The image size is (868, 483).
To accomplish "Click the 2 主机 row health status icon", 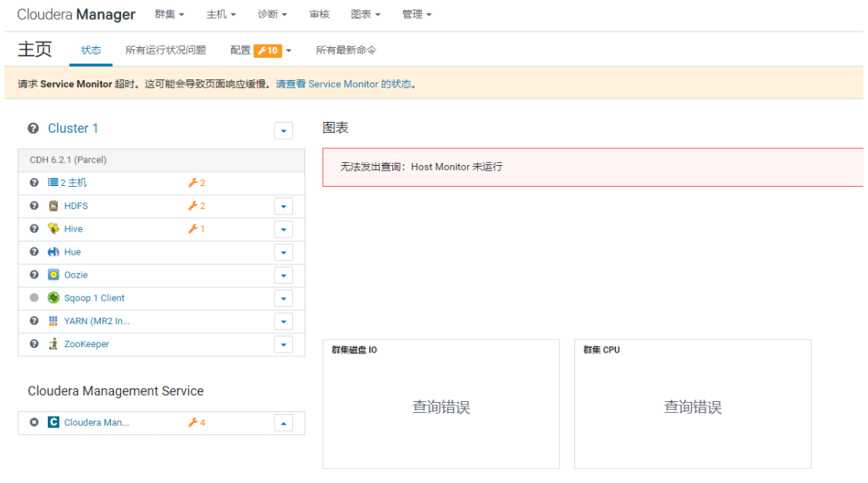I will pos(34,182).
